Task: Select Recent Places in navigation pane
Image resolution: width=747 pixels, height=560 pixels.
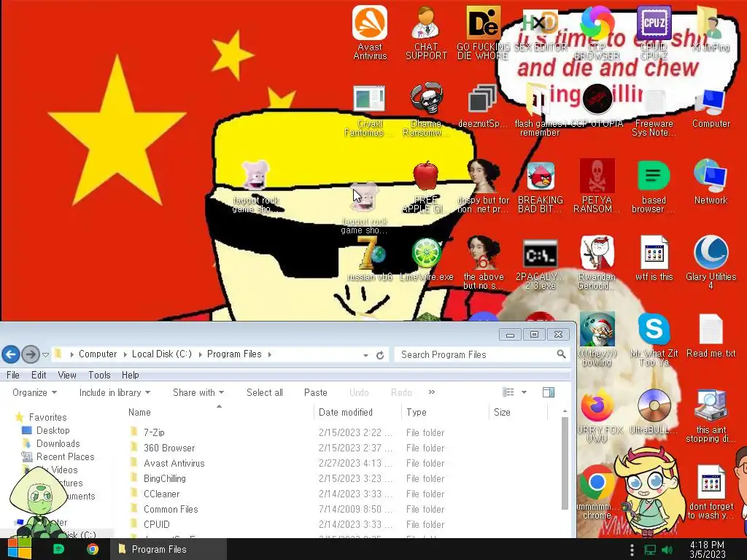Action: click(x=58, y=456)
